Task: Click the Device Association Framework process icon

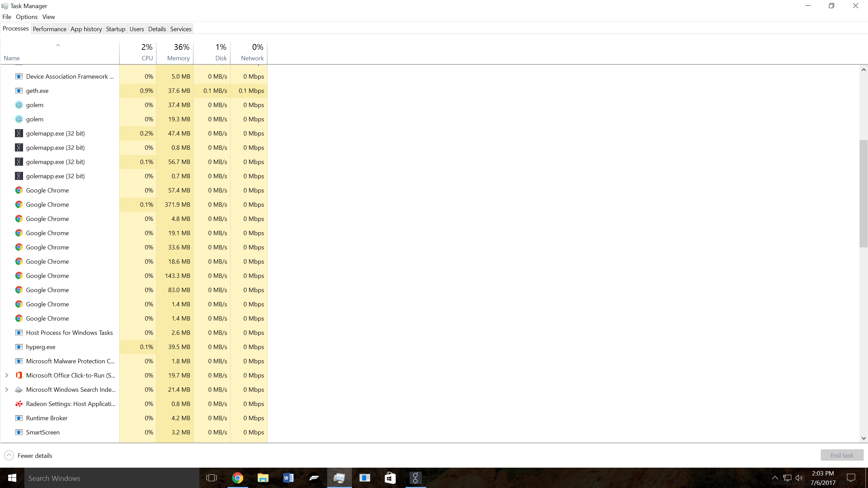Action: (19, 76)
